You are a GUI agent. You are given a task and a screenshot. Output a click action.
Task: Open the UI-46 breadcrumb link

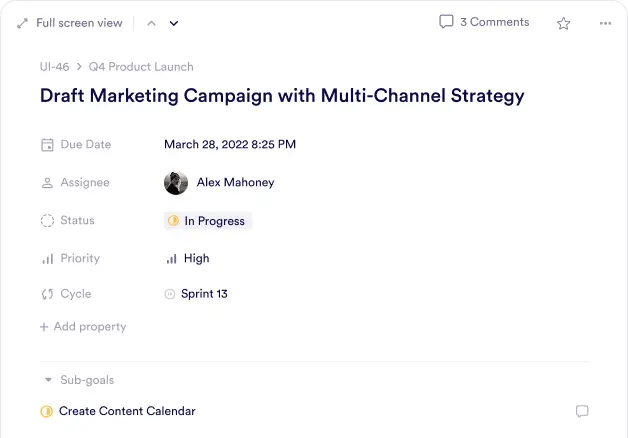point(54,67)
